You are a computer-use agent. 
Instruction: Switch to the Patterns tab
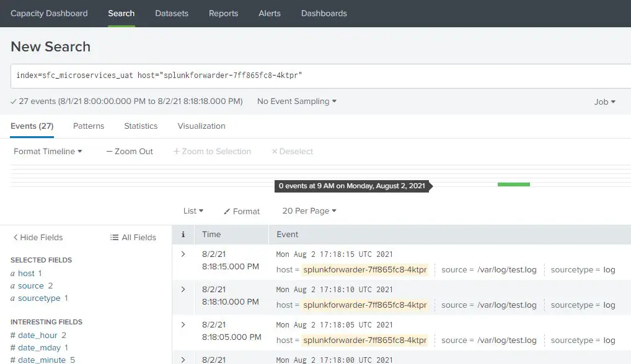[x=89, y=126]
